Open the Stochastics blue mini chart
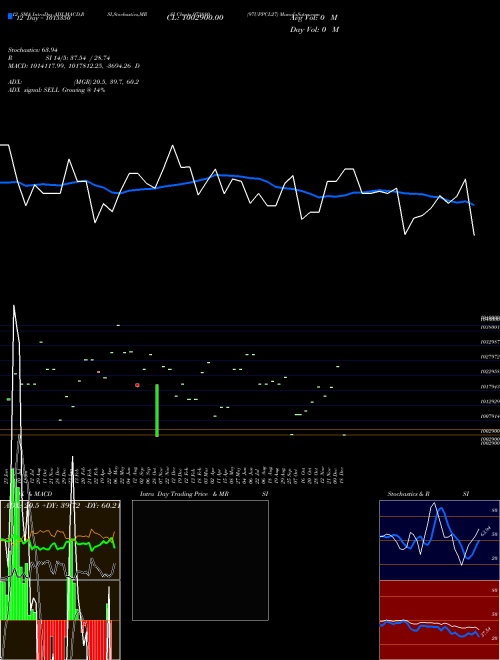The width and height of the screenshot is (500, 660). (x=439, y=540)
